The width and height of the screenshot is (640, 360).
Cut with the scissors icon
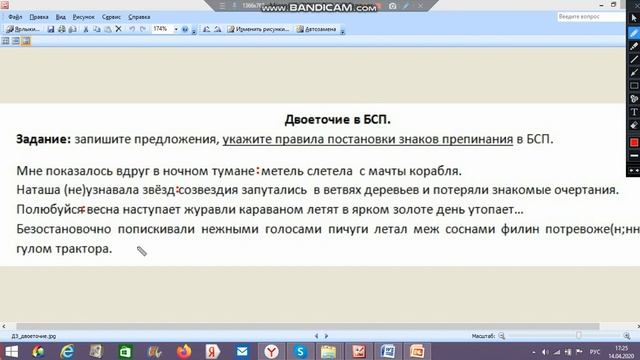click(x=86, y=29)
